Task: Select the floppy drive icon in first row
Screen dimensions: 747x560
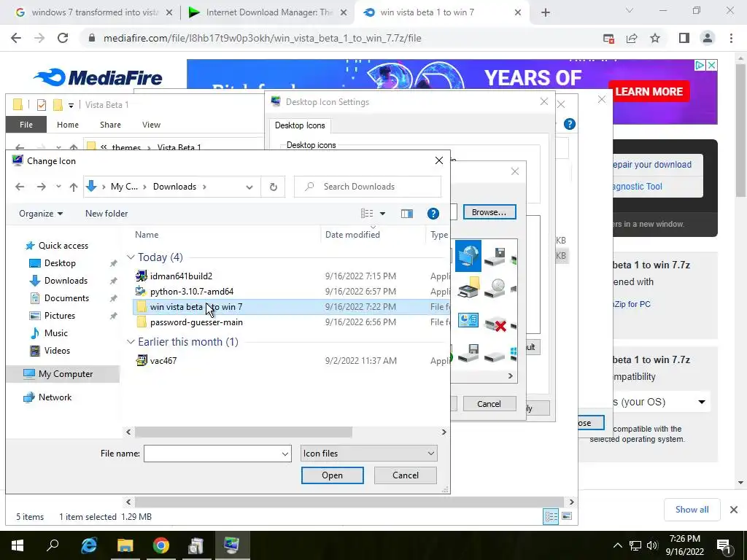Action: (495, 256)
